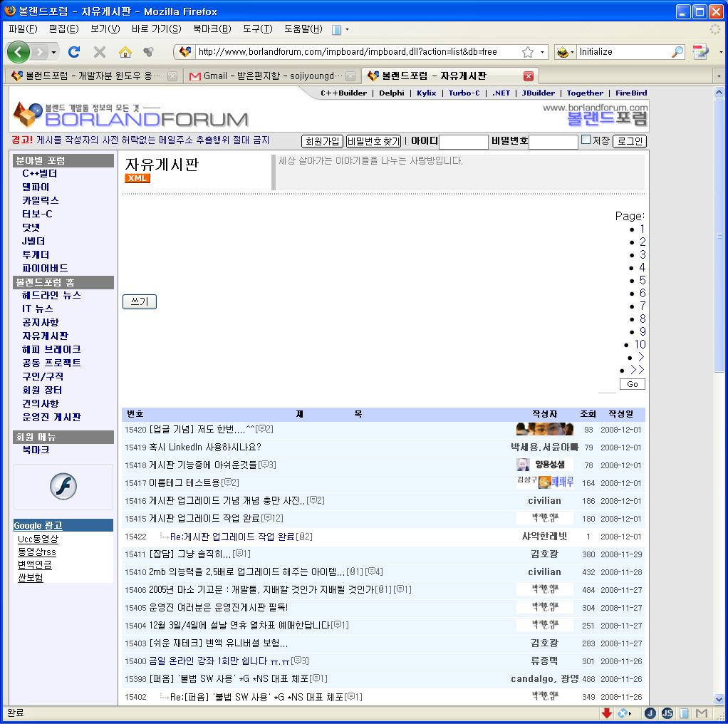Click the vertical scrollbar track of the page
728x724 pixels.
(719, 499)
